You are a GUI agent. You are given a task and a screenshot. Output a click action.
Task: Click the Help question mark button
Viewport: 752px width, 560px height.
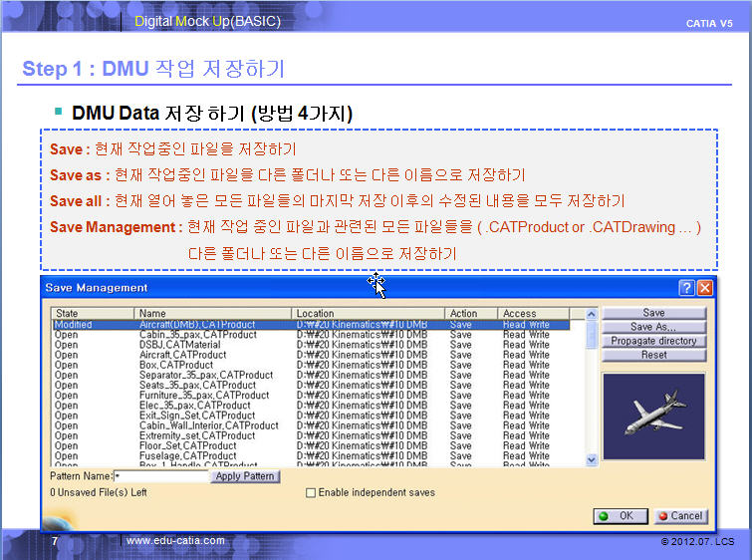coord(687,288)
